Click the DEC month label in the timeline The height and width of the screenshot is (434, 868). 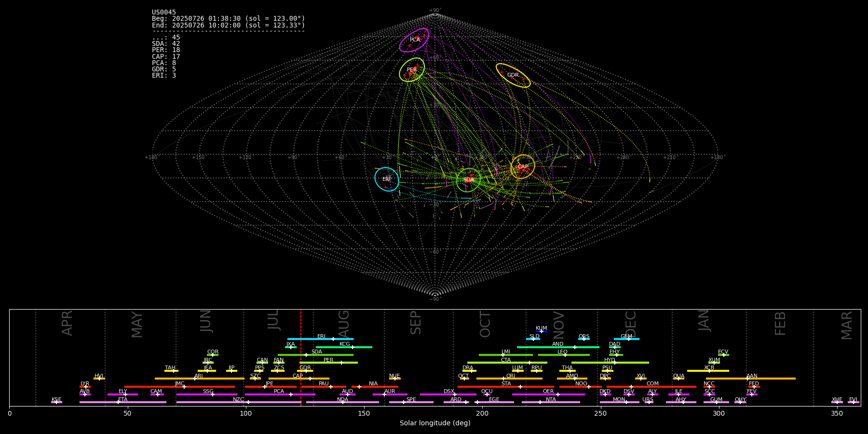click(631, 324)
